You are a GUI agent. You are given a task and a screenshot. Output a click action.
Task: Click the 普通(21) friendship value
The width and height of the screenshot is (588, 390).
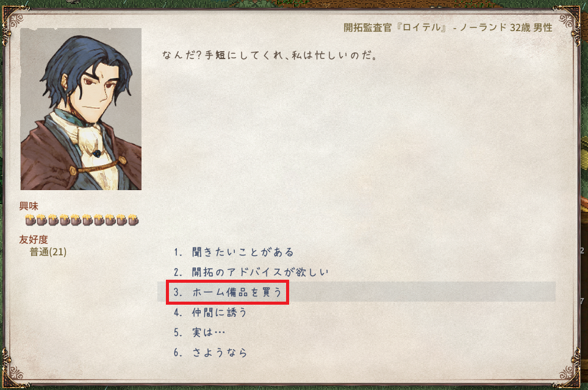tap(48, 252)
